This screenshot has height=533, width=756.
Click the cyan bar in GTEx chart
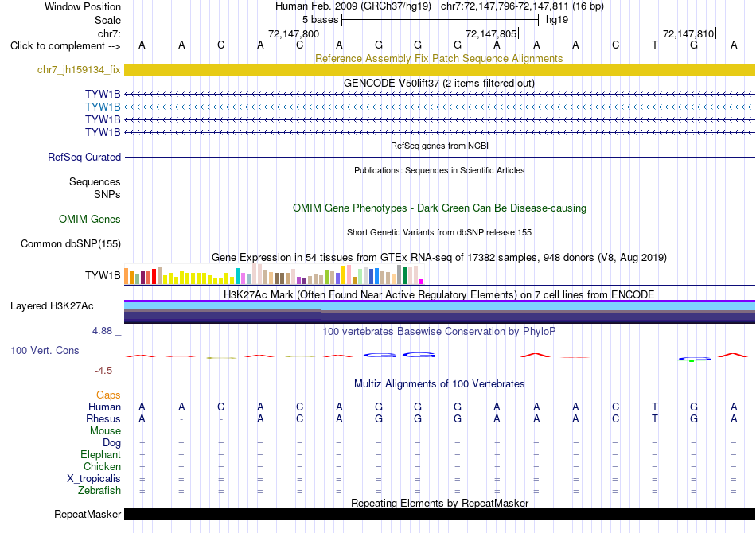point(237,276)
